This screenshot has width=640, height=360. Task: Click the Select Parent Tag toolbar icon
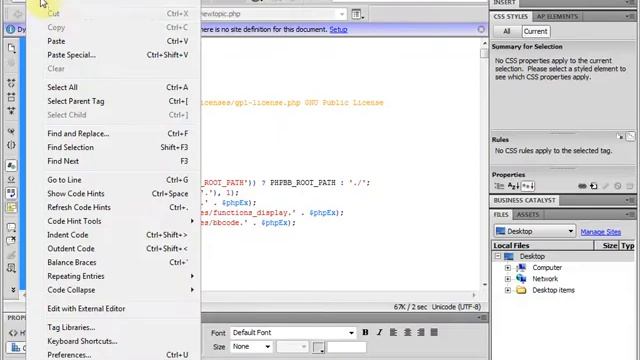11,131
